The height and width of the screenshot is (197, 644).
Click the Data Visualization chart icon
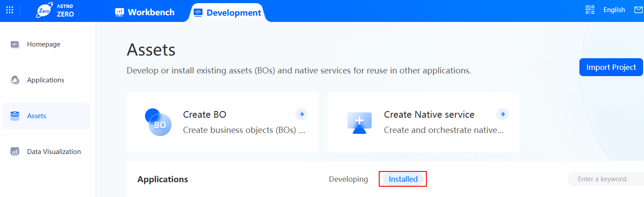point(15,152)
